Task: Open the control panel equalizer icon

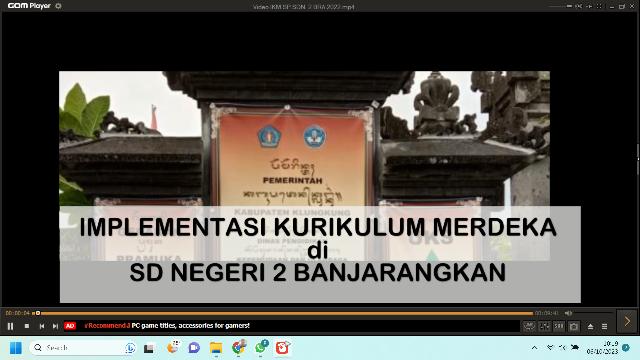Action: coord(544,326)
